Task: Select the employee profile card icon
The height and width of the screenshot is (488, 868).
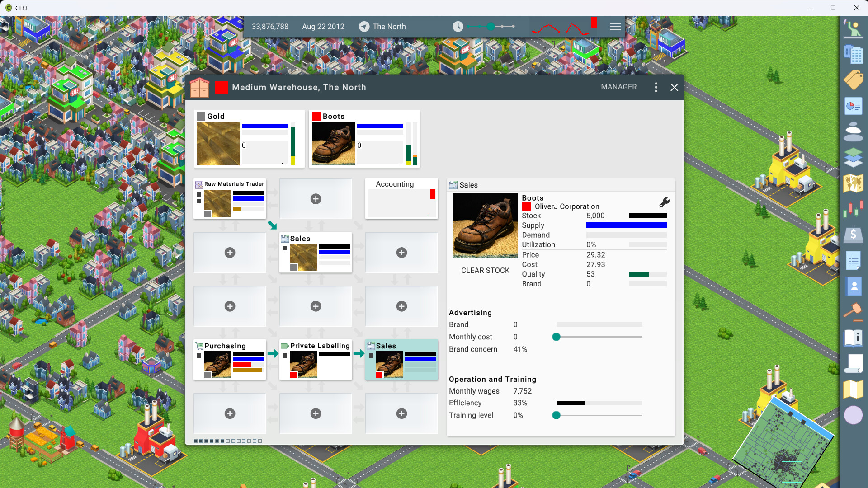Action: pyautogui.click(x=854, y=286)
